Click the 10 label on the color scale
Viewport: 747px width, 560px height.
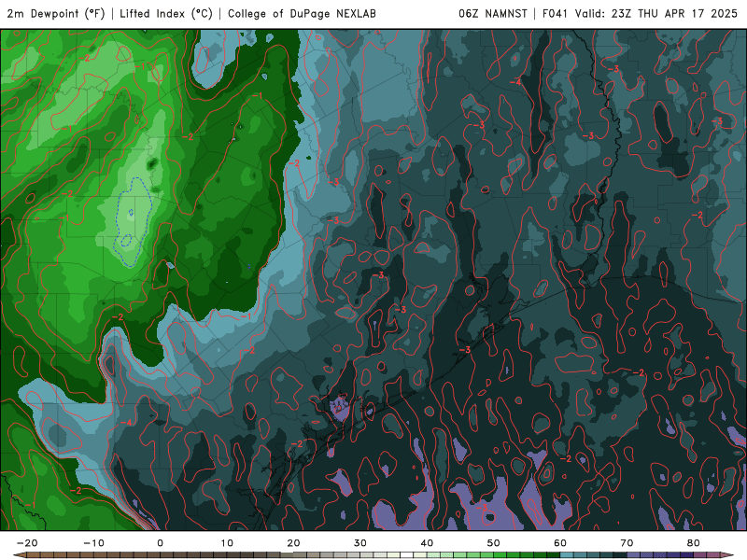227,543
